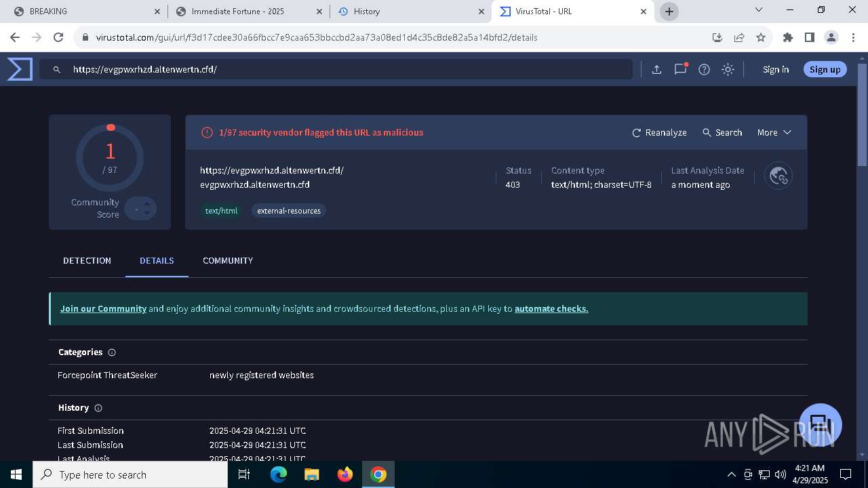Click the external-resources tag
The image size is (868, 488).
289,211
